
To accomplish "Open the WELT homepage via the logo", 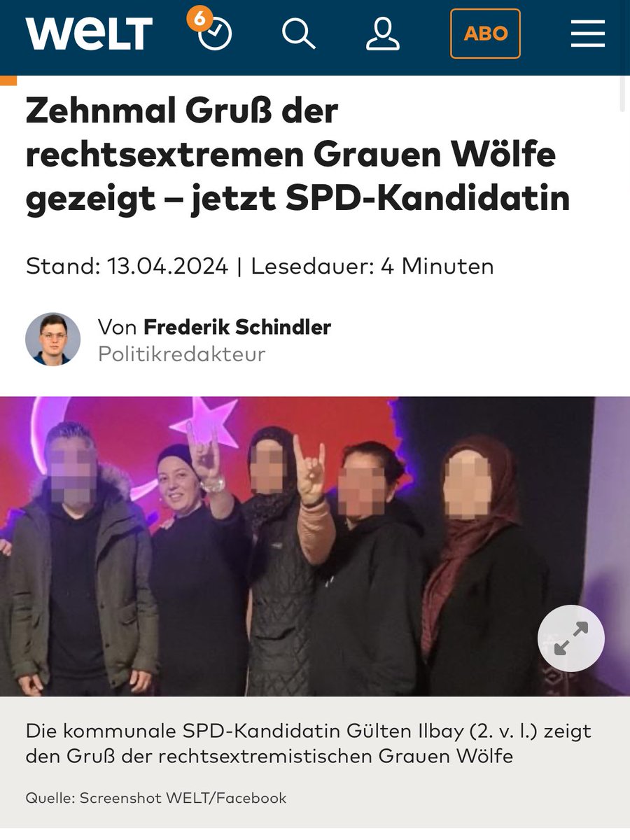I will pos(89,34).
